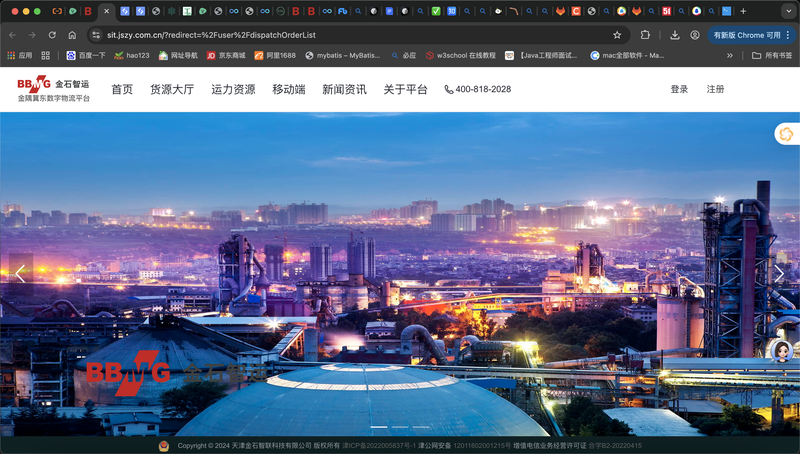
Task: Reload the page with the refresh icon
Action: [52, 35]
